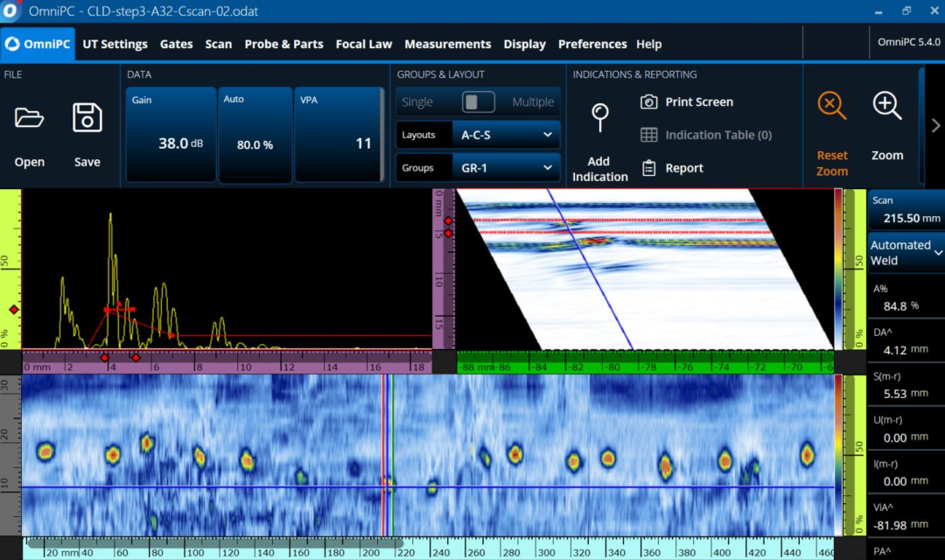The image size is (945, 560).
Task: Click gate end diamond on A-scan ruler
Action: click(136, 358)
